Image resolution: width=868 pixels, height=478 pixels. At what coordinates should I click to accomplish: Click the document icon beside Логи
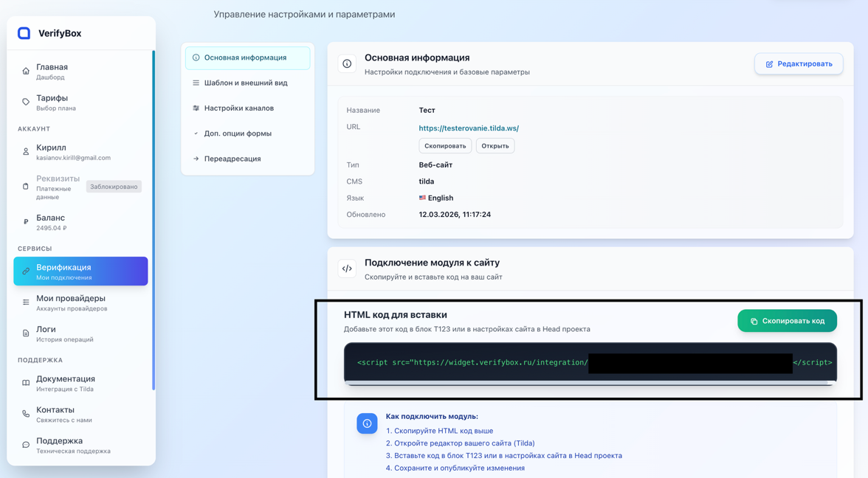(x=25, y=333)
